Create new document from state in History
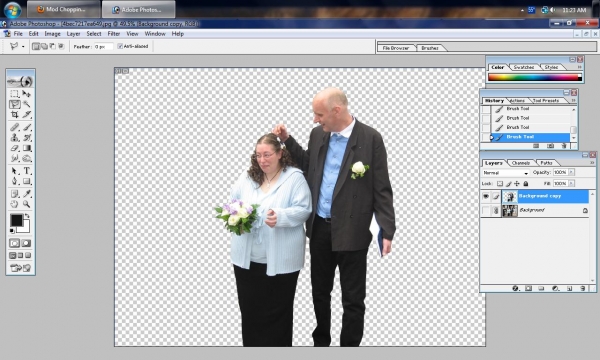Screen dimensions: 600x360 click(536, 146)
